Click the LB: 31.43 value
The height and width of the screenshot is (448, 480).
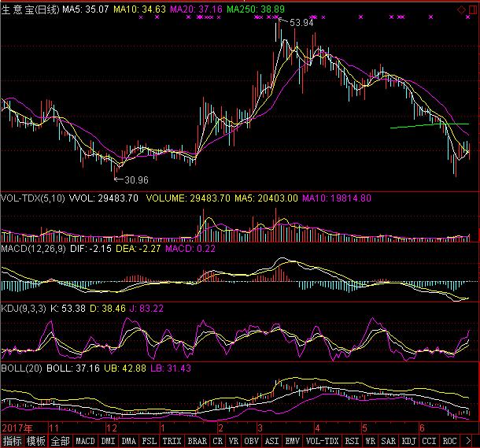(171, 368)
